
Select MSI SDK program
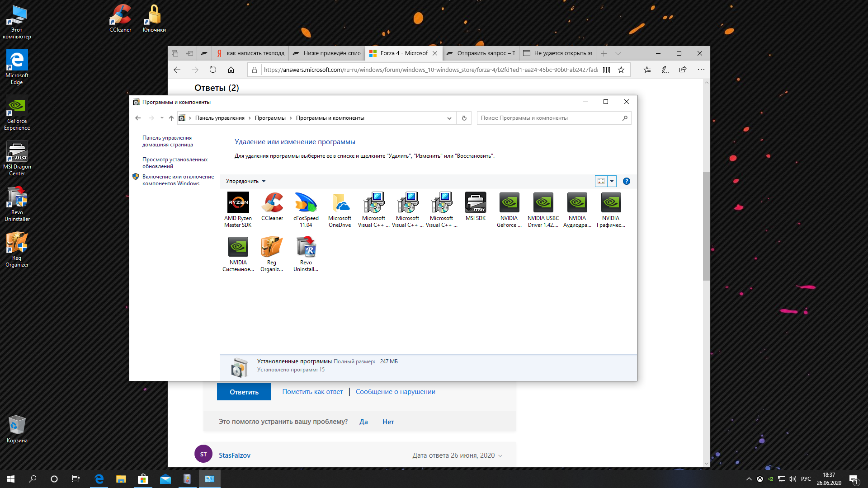(x=476, y=207)
